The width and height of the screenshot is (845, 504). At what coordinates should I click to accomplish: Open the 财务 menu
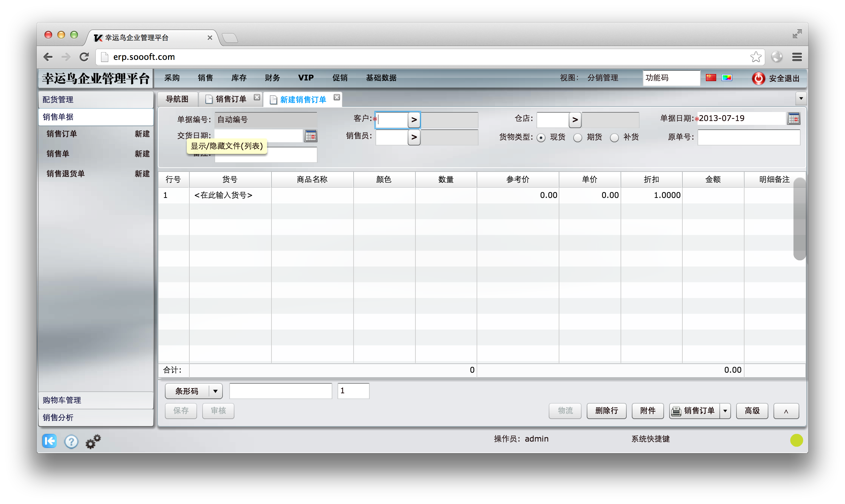click(x=272, y=78)
